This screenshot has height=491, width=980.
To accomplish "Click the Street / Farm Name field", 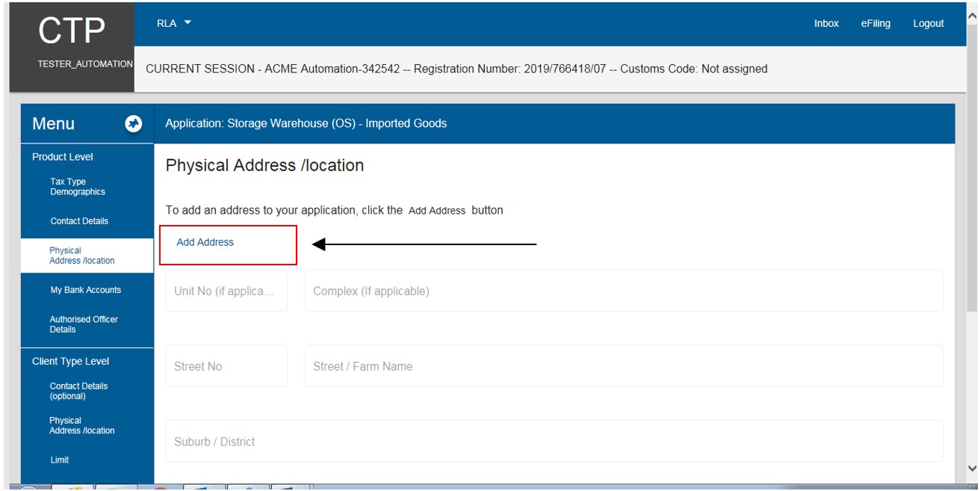I will coord(624,366).
